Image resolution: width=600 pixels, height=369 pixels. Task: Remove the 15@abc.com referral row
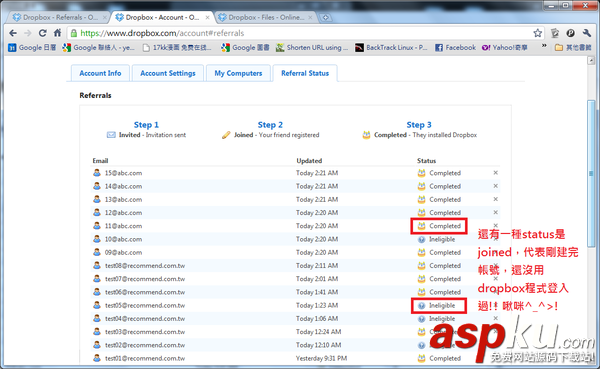(x=496, y=173)
